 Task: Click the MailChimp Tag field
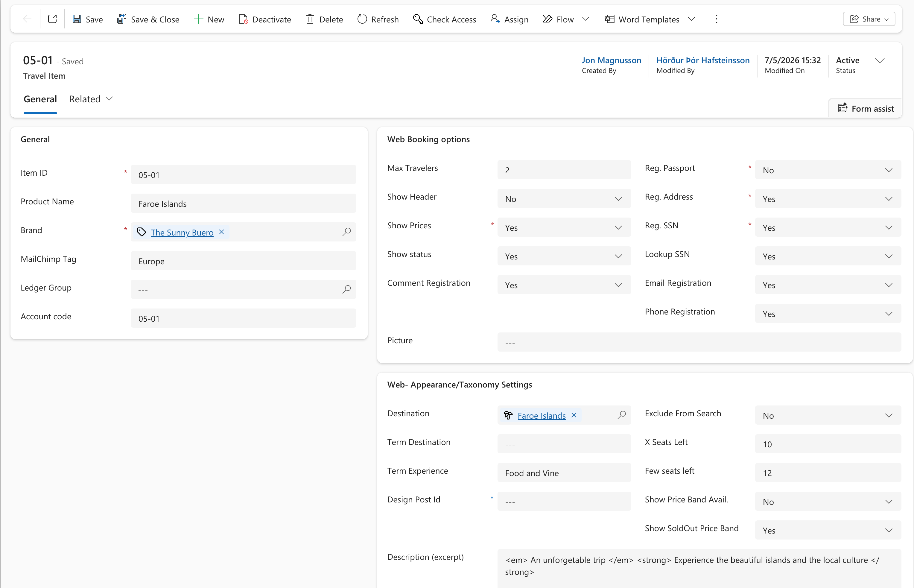point(244,261)
